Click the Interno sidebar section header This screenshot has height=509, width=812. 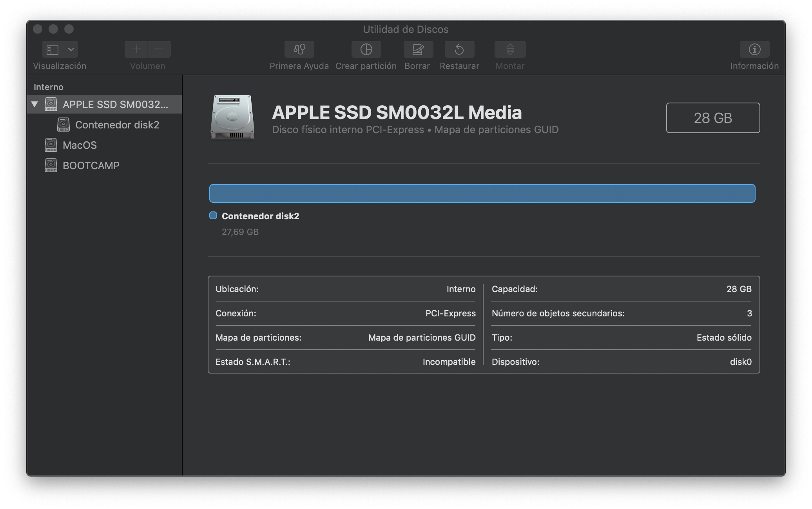(49, 87)
